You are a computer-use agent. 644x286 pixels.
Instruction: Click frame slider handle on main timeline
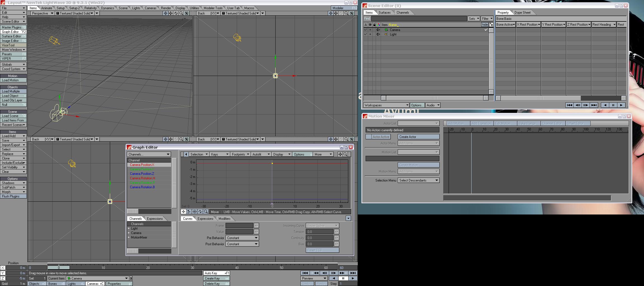tap(59, 268)
